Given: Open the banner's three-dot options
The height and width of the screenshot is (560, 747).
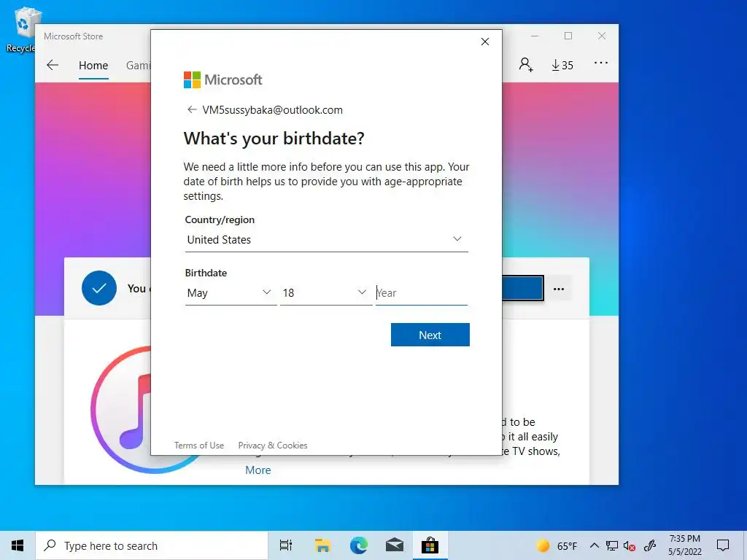Looking at the screenshot, I should [559, 289].
